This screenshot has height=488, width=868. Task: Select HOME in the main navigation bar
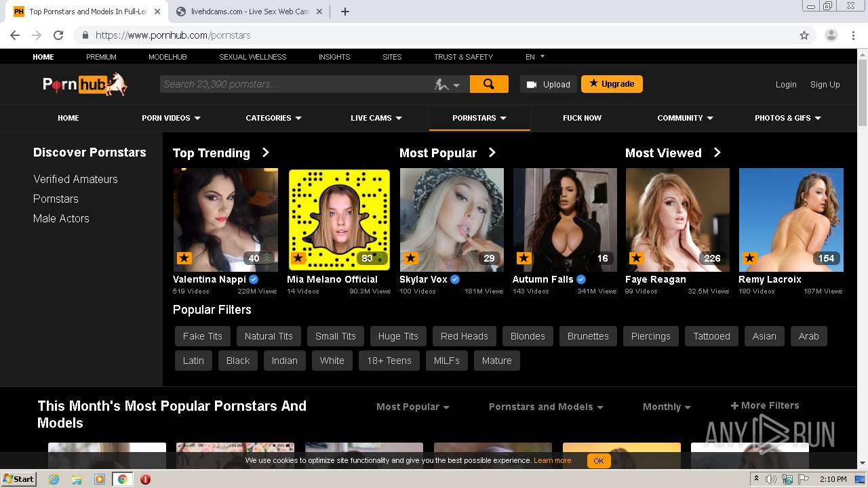pyautogui.click(x=68, y=118)
